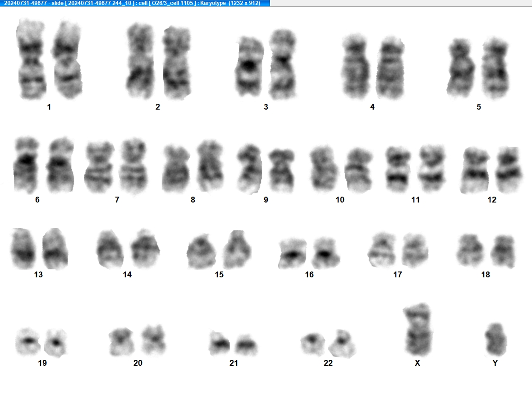Image resolution: width=532 pixels, height=405 pixels.
Task: Select the left chromosome 9 image
Action: (250, 169)
